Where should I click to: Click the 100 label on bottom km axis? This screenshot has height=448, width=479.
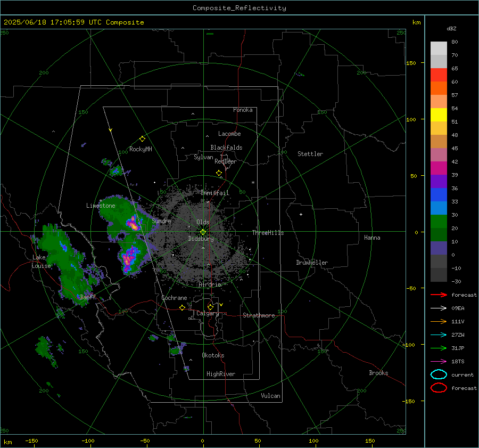[313, 441]
